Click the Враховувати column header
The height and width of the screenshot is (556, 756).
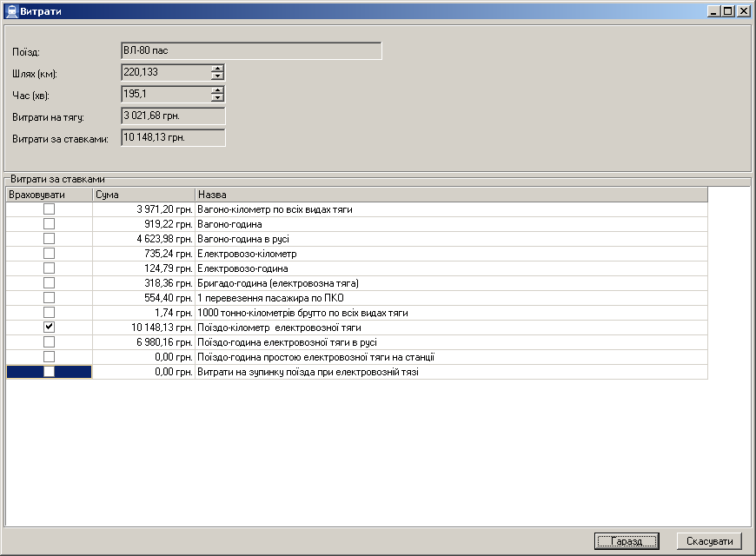point(49,195)
